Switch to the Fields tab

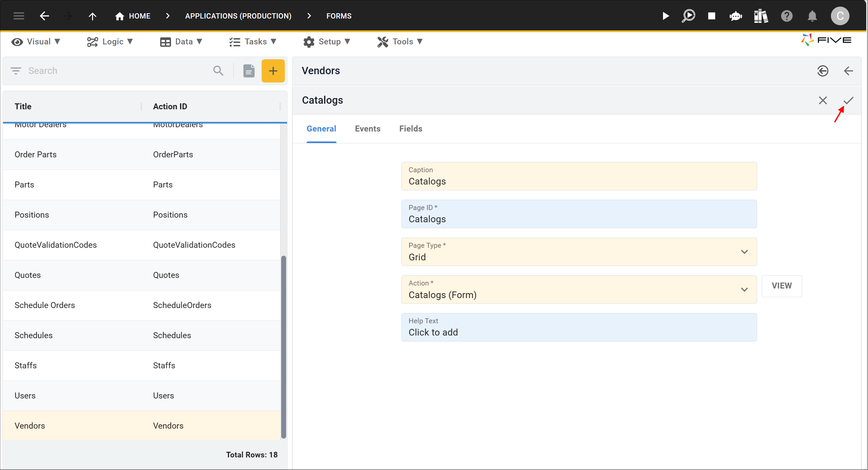[x=410, y=129]
